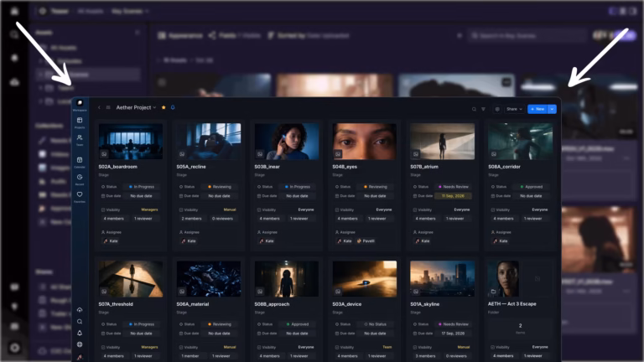This screenshot has width=644, height=362.
Task: Open notifications bell in left sidebar
Action: point(80,333)
